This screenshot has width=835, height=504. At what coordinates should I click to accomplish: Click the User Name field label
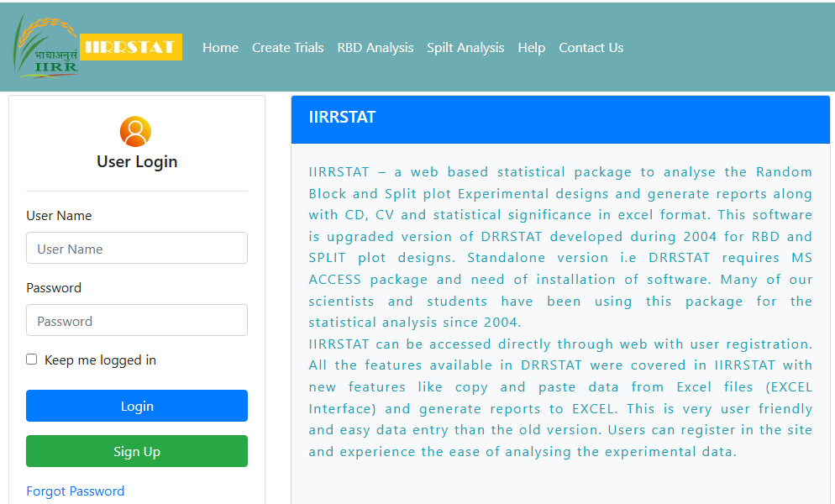(x=59, y=216)
